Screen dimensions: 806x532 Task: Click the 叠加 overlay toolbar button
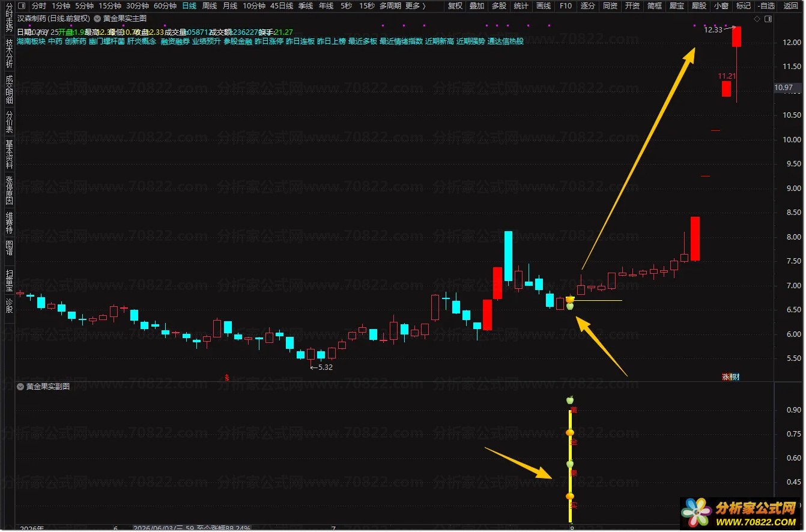coord(477,6)
